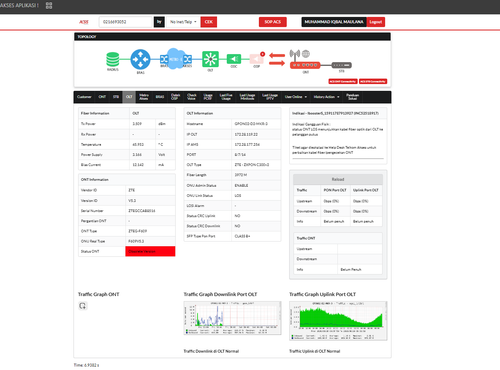Select the active OLT tab
Viewport: 500px width, 370px height.
point(129,97)
